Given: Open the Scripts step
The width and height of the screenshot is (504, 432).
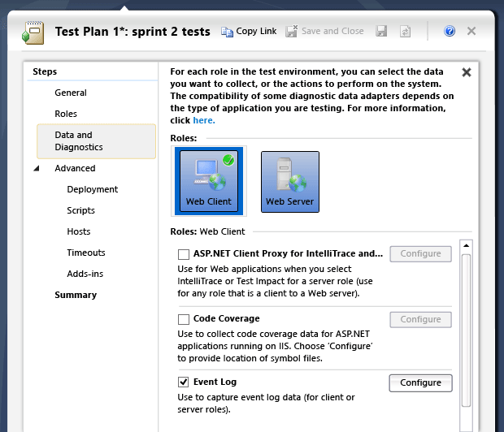Looking at the screenshot, I should coord(80,210).
